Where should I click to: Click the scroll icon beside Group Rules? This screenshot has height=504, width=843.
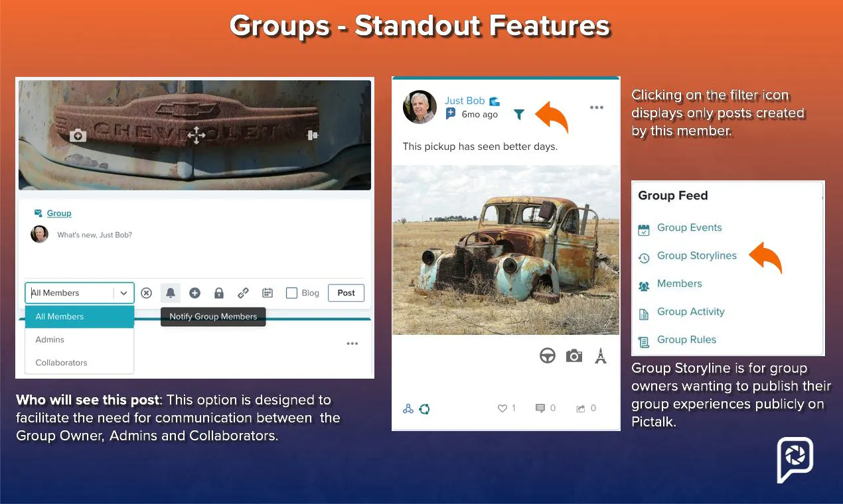(644, 342)
